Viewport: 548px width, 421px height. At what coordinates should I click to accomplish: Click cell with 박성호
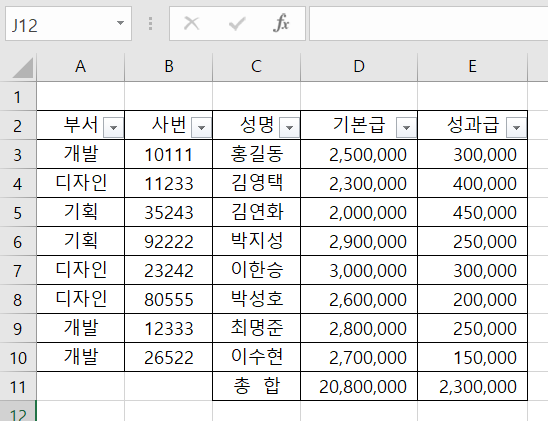[x=257, y=299]
